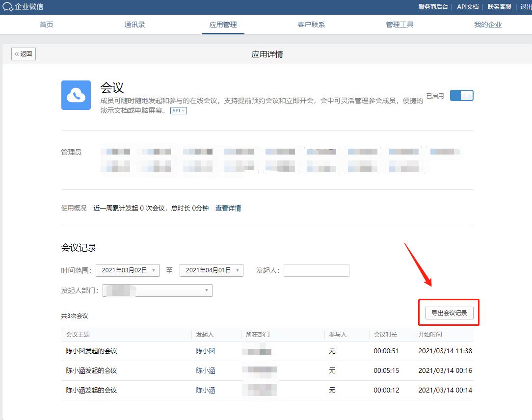Open the API文档 link
Viewport: 532px width, 420px height.
(467, 7)
